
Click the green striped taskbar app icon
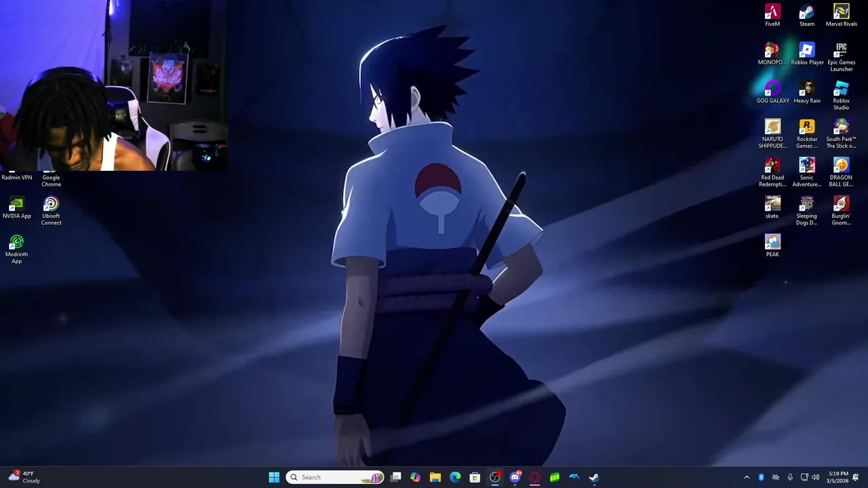(555, 477)
